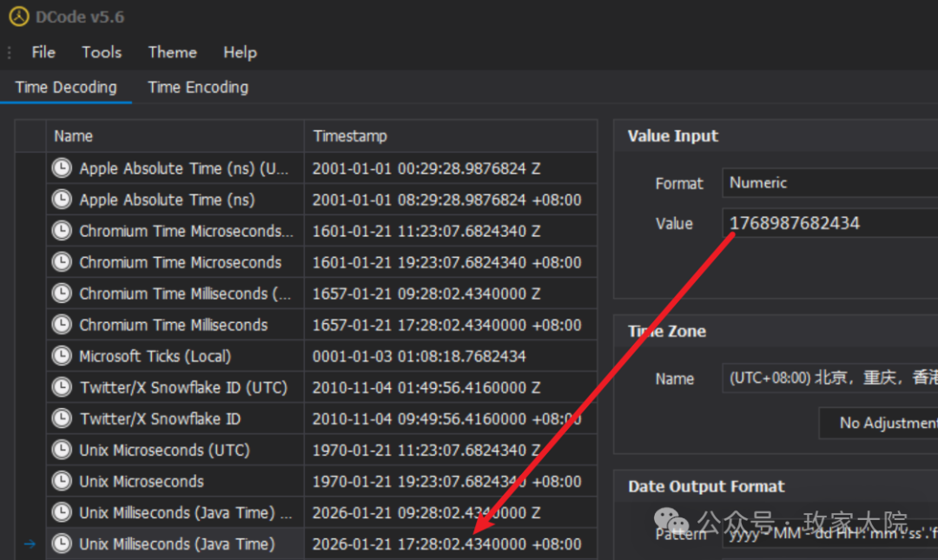Click timestamp 2001-01-01 08:29:28.9876824 +08:00
The height and width of the screenshot is (560, 938).
pos(447,200)
